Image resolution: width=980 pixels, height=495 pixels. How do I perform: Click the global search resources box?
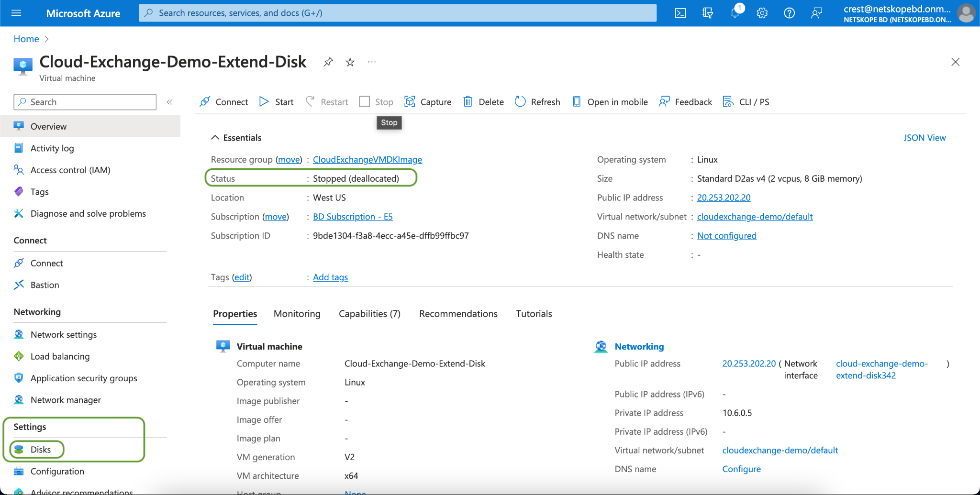(398, 13)
